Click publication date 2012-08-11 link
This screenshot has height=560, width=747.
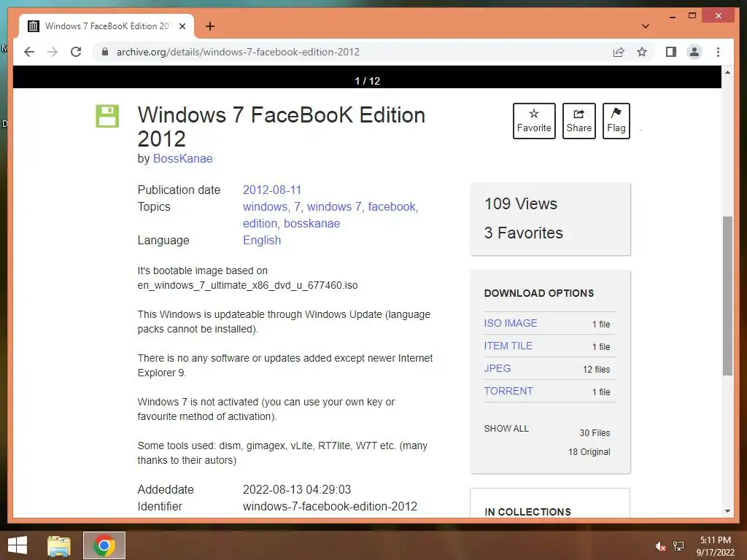click(272, 190)
